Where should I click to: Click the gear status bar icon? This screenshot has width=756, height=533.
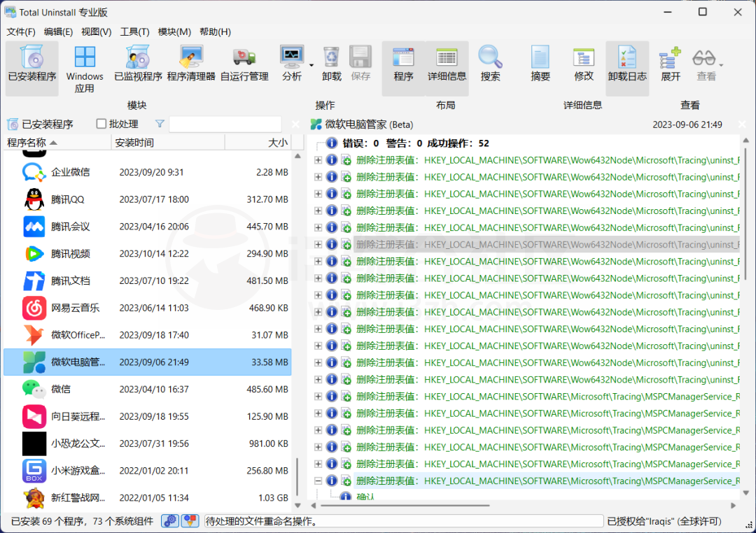[x=170, y=521]
